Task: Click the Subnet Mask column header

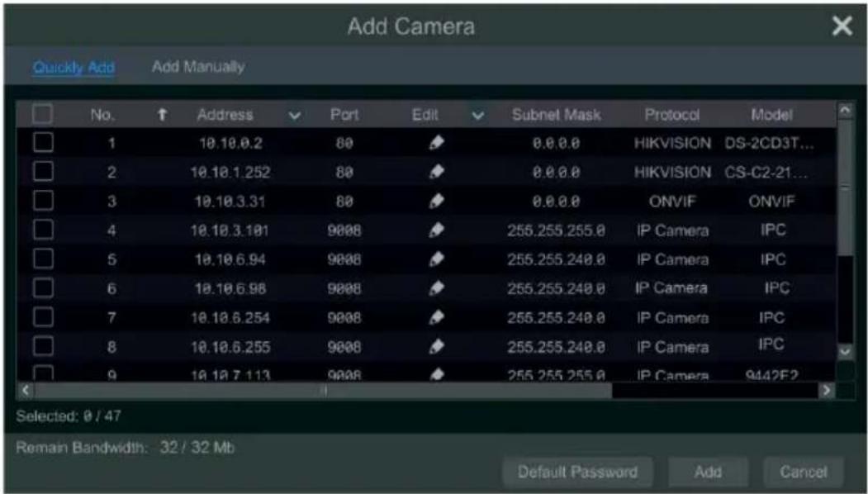Action: (557, 115)
